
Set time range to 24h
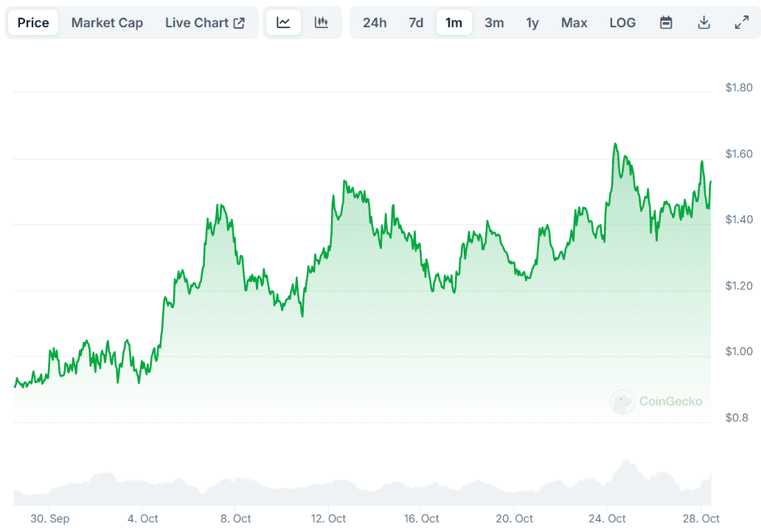375,23
